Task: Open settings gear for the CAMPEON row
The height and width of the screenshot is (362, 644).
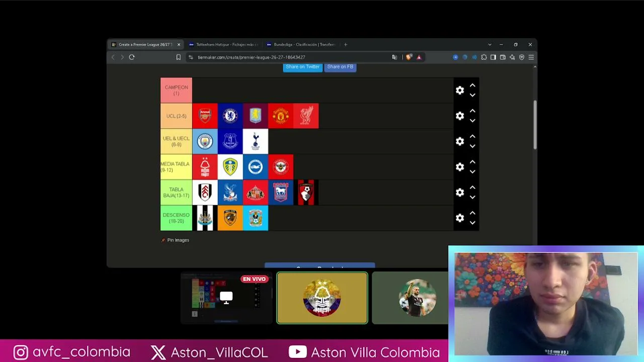Action: (460, 90)
